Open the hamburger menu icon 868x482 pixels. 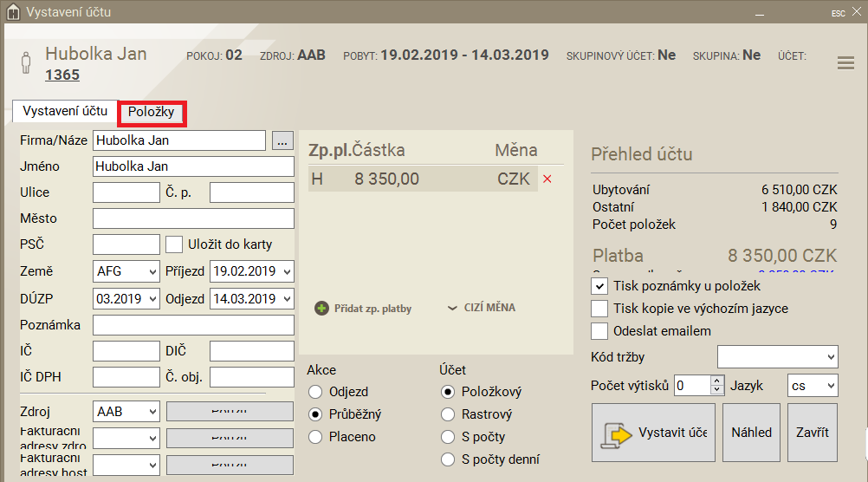pos(845,63)
